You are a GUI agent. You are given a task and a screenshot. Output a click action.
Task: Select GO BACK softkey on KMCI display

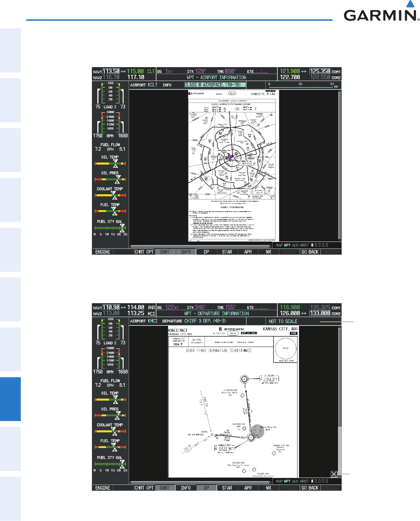[310, 488]
